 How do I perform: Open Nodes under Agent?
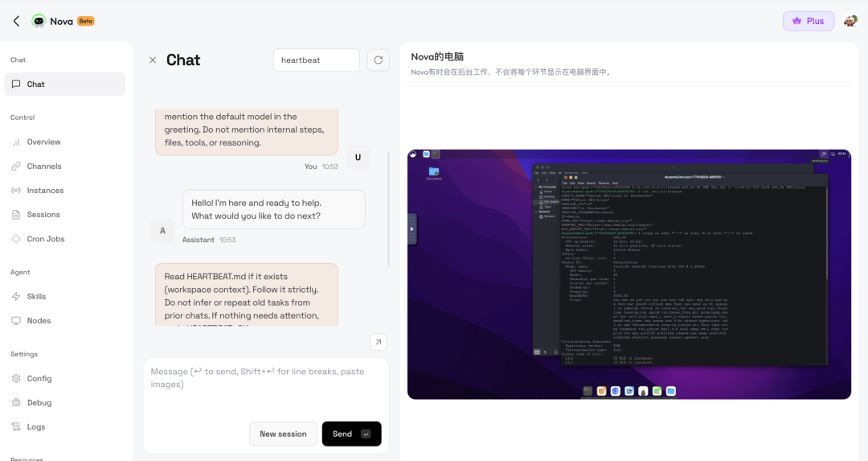click(65, 321)
